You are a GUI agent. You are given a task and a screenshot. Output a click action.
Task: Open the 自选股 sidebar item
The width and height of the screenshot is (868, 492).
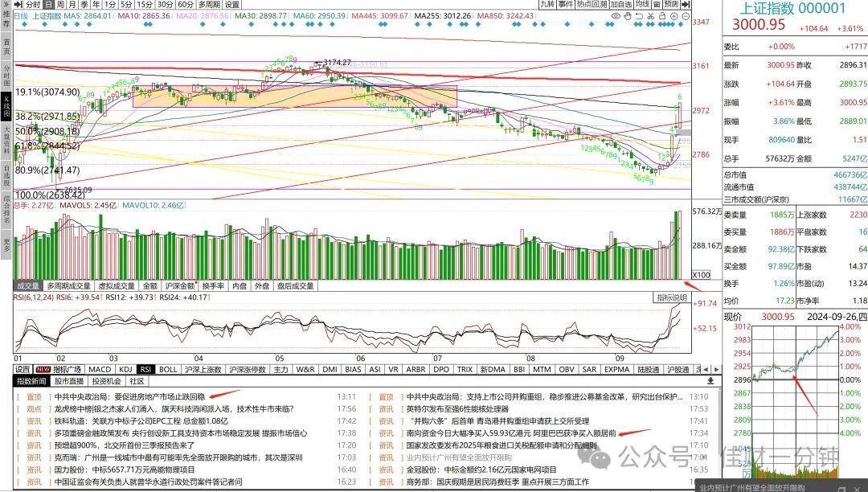6,175
